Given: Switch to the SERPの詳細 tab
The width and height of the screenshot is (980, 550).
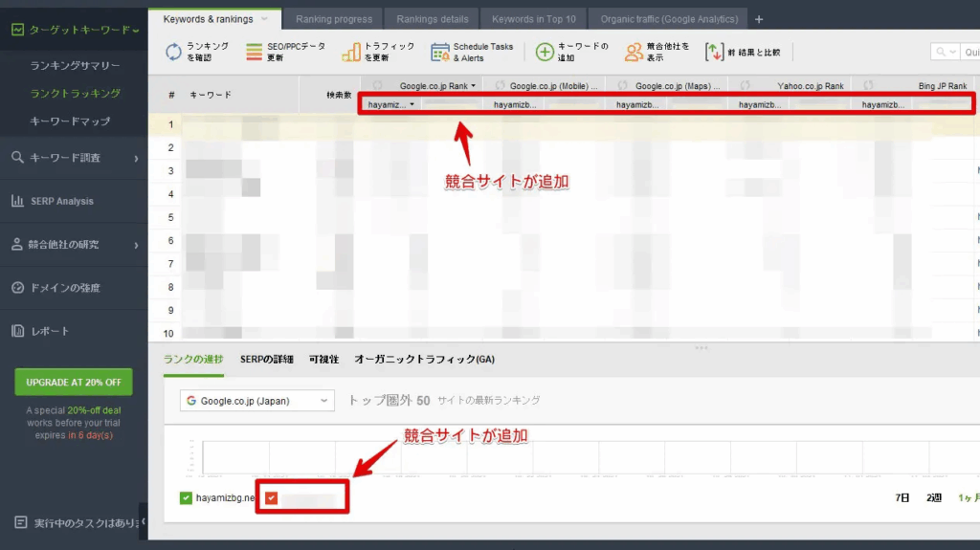Looking at the screenshot, I should pos(266,359).
